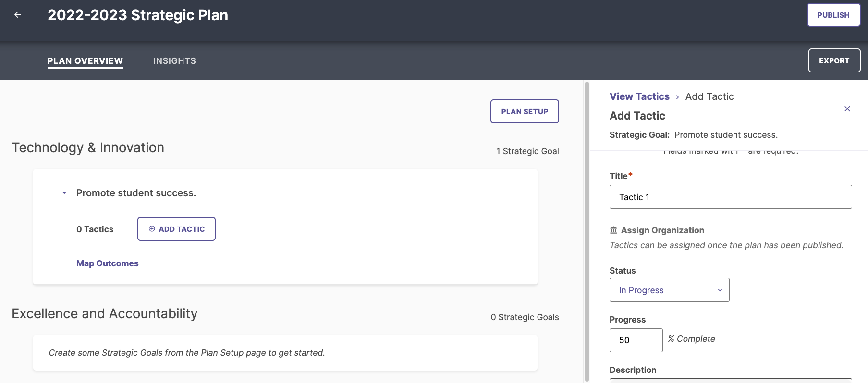The width and height of the screenshot is (868, 383).
Task: Click the Add Tactic breadcrumb text
Action: pos(709,96)
